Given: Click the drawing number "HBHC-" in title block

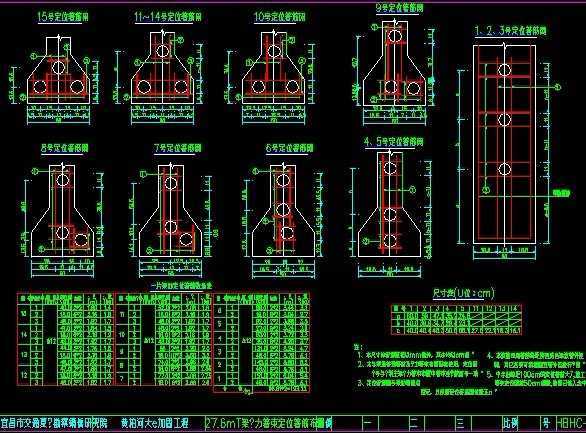Looking at the screenshot, I should click(x=570, y=423).
